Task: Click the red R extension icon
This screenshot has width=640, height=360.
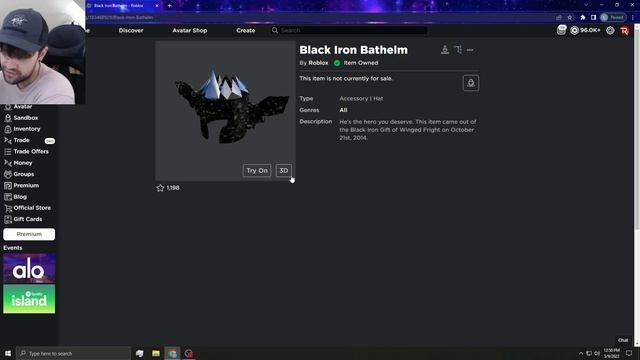Action: [x=624, y=31]
